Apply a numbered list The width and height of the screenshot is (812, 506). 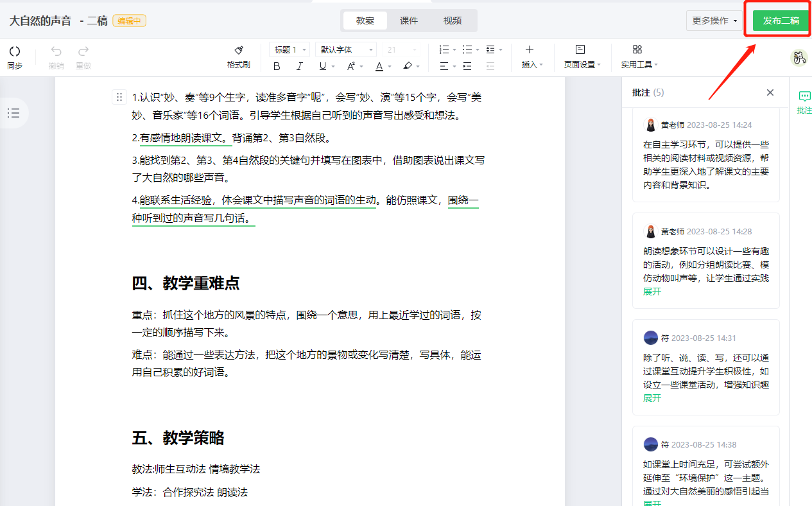coord(444,49)
